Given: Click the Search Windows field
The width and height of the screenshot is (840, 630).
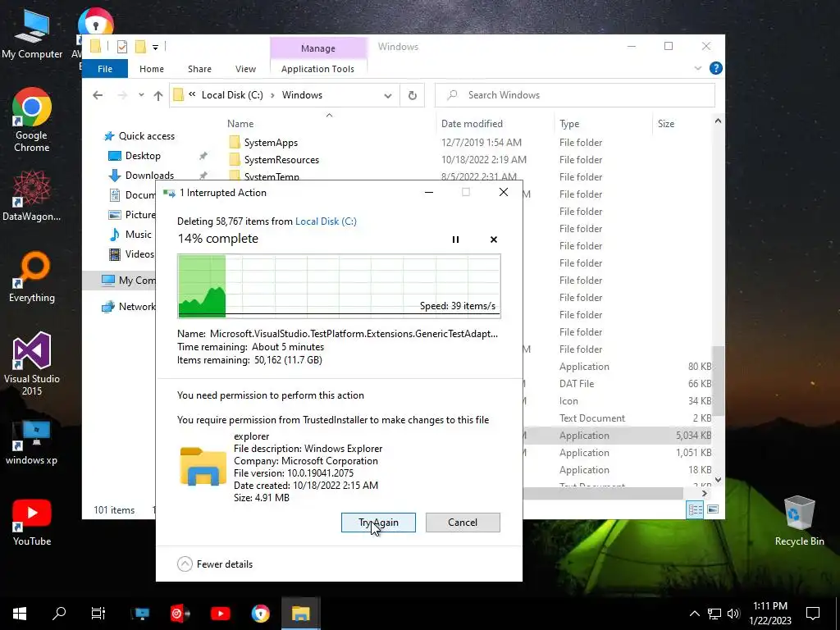Looking at the screenshot, I should (575, 95).
